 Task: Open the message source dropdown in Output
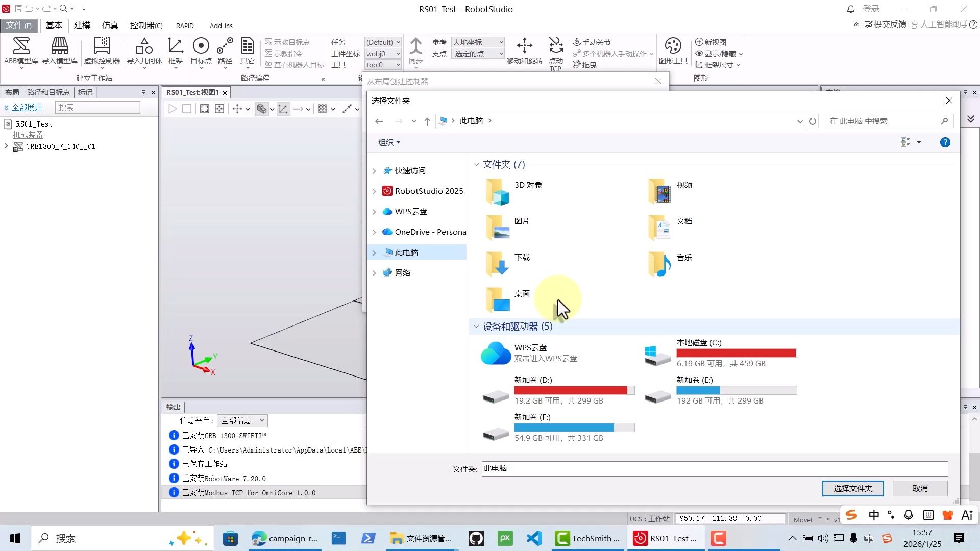click(x=242, y=420)
